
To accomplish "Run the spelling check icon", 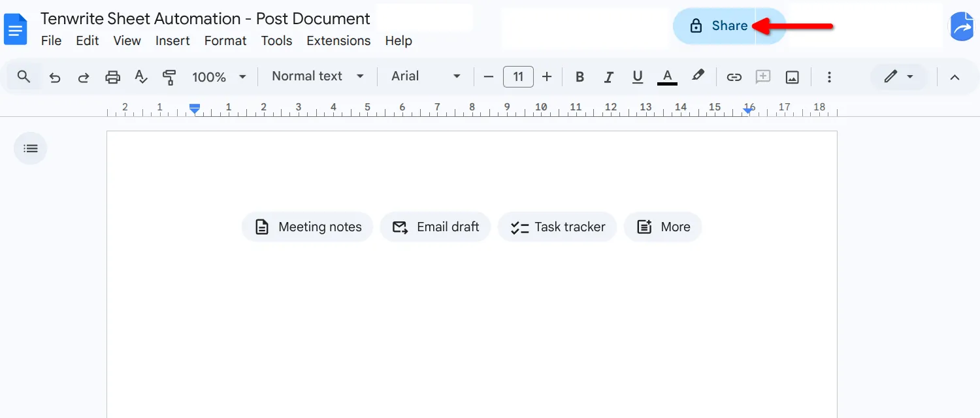I will [x=141, y=76].
